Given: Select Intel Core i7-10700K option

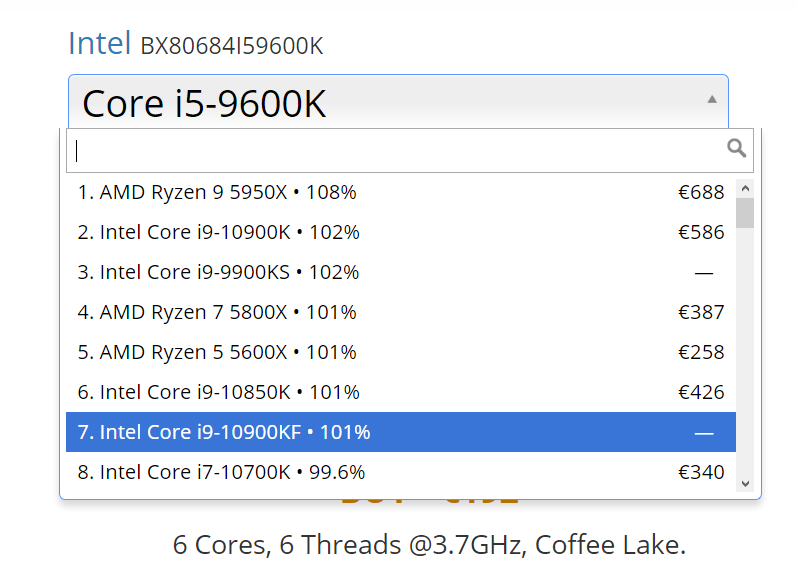Looking at the screenshot, I should pyautogui.click(x=401, y=472).
